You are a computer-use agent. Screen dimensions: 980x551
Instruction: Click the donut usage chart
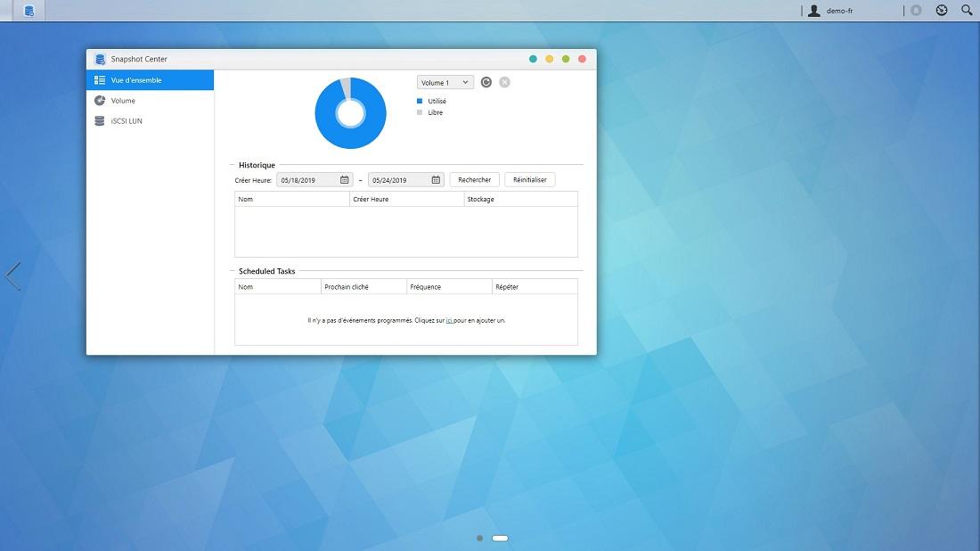[350, 111]
